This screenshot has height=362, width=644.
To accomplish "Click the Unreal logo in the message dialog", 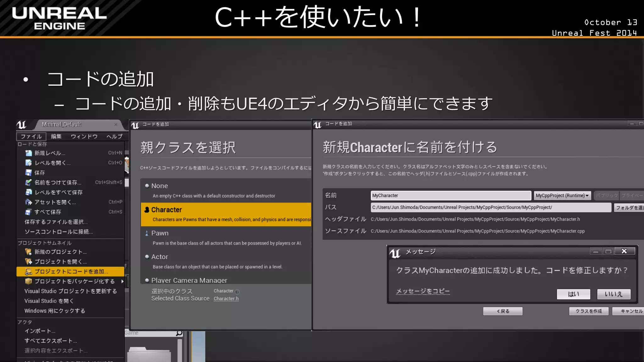I will click(x=395, y=253).
